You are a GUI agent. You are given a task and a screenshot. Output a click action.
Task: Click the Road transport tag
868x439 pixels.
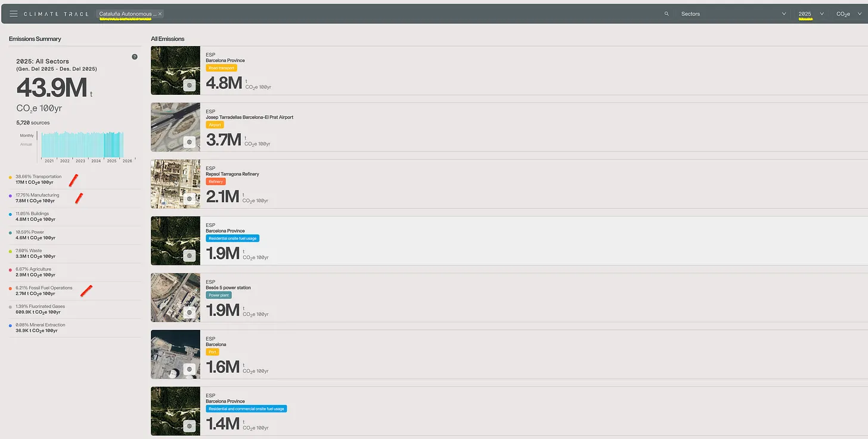coord(221,68)
